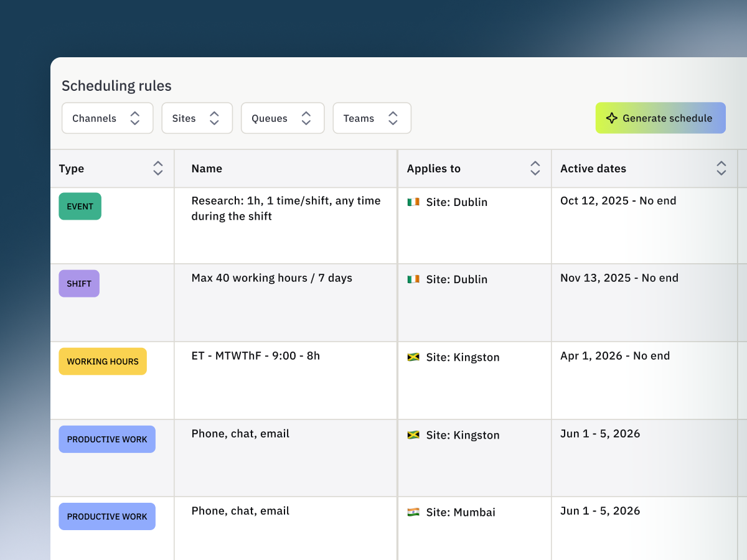The height and width of the screenshot is (560, 747).
Task: Open Phone, chat, email rule for Mumbai
Action: 240,511
